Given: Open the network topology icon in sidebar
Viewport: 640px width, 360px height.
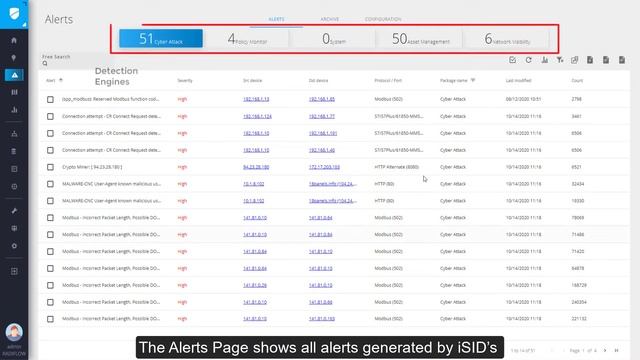Looking at the screenshot, I should [14, 134].
